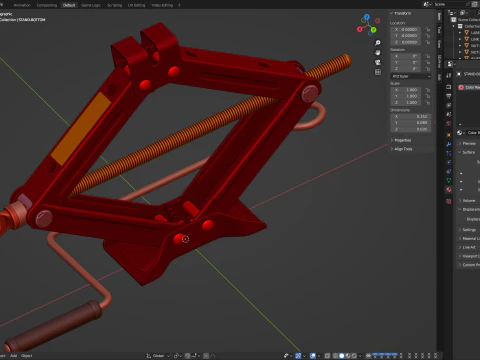Open the Render properties tab icon

tap(449, 87)
